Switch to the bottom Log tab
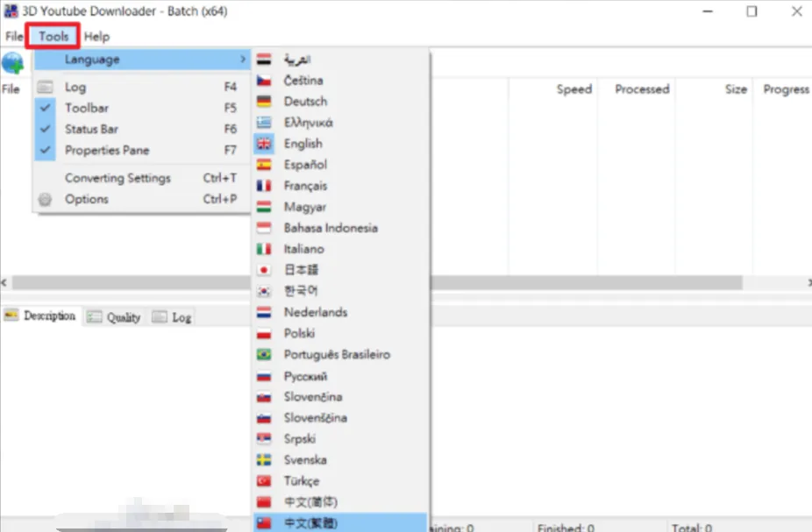This screenshot has width=812, height=532. pyautogui.click(x=173, y=317)
